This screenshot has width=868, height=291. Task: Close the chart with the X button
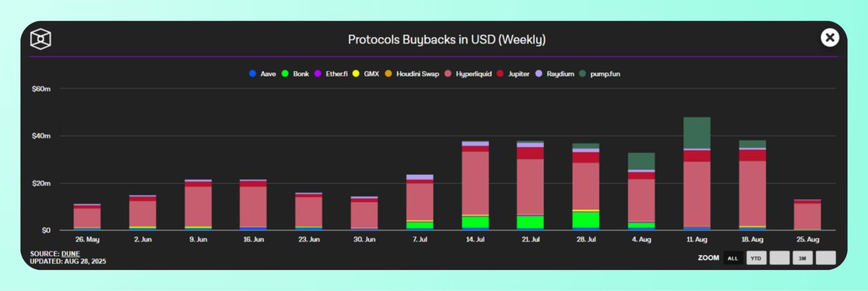(x=830, y=38)
